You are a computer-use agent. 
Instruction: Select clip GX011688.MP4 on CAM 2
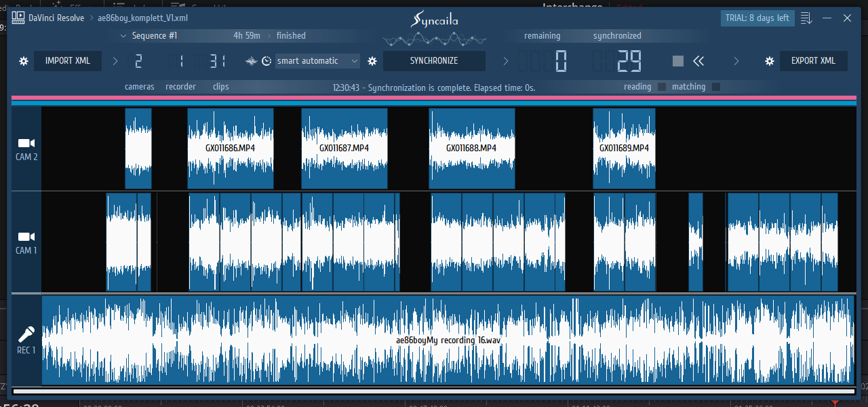click(471, 148)
